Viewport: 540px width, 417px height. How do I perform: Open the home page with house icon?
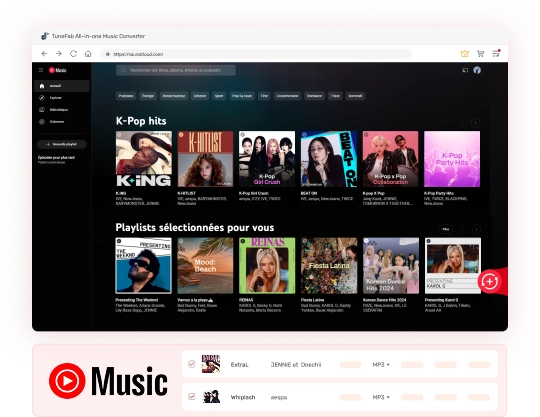88,54
